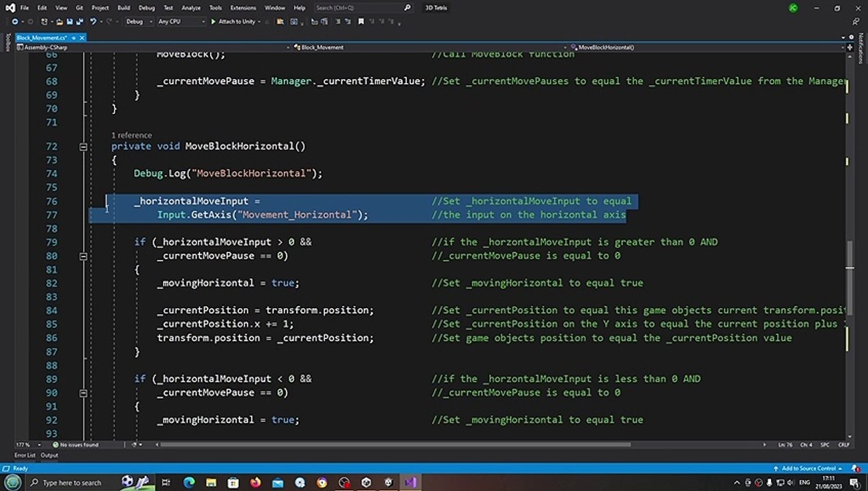Open the MoveBlockHorizontal() member dropdown
The image size is (868, 491).
tap(707, 47)
